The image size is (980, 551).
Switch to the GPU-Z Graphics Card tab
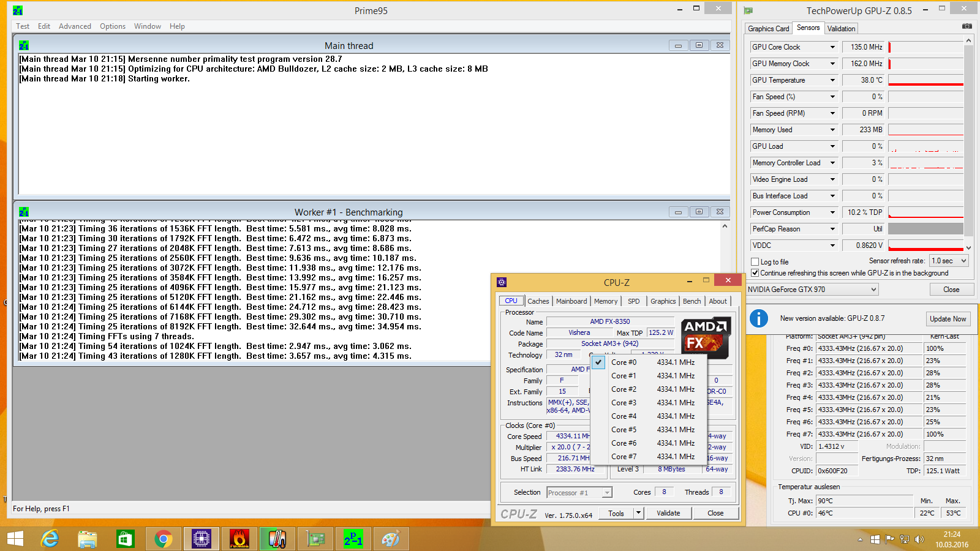coord(768,29)
